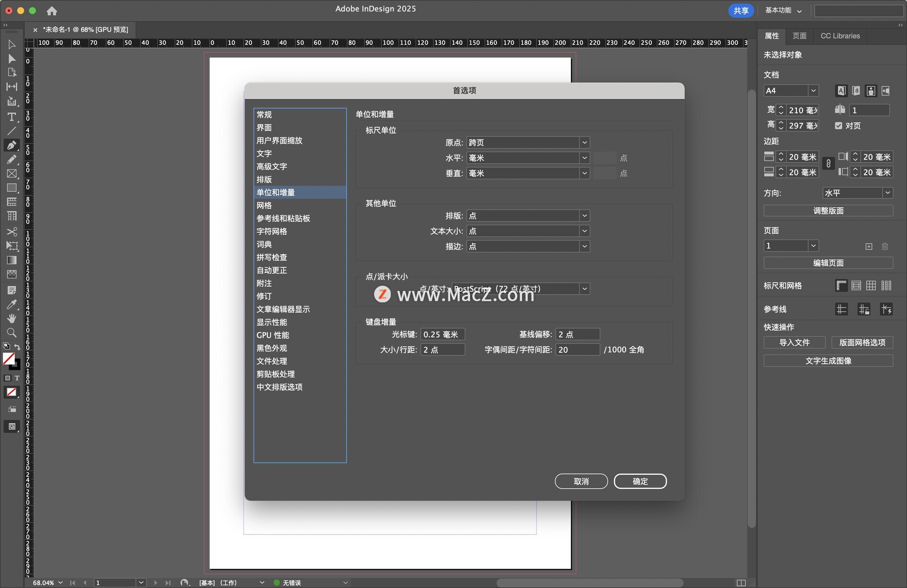Expand the 文本大小 unit dropdown
Screen dimensions: 907x588
(528, 231)
